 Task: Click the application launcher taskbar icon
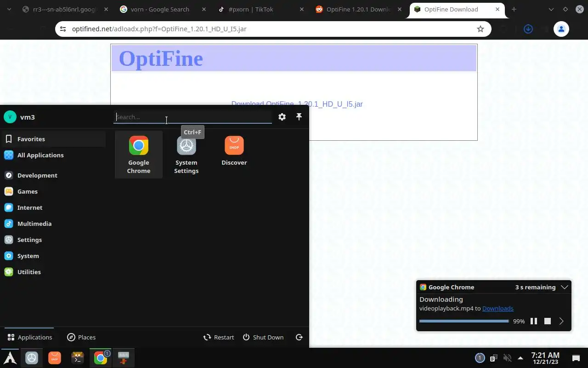pyautogui.click(x=10, y=358)
